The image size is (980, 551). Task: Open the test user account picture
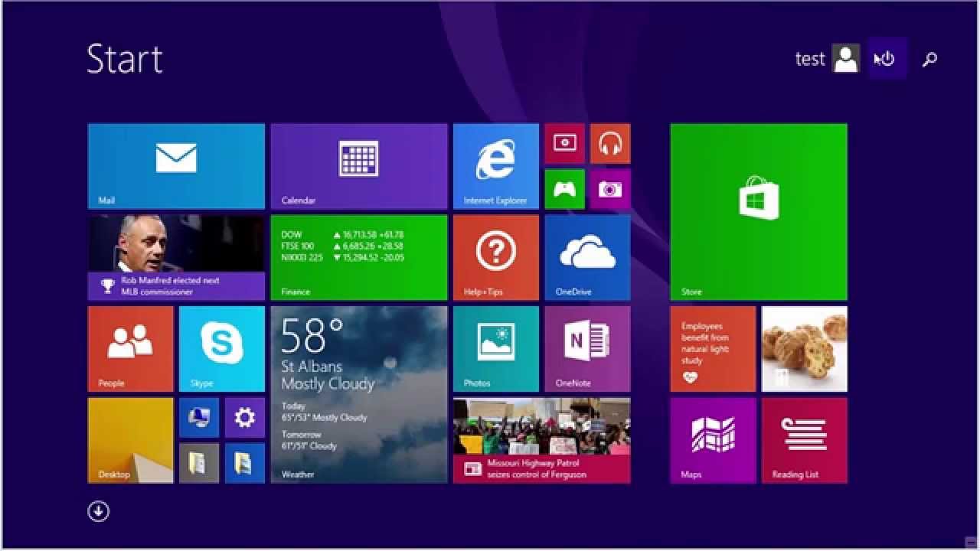(845, 58)
